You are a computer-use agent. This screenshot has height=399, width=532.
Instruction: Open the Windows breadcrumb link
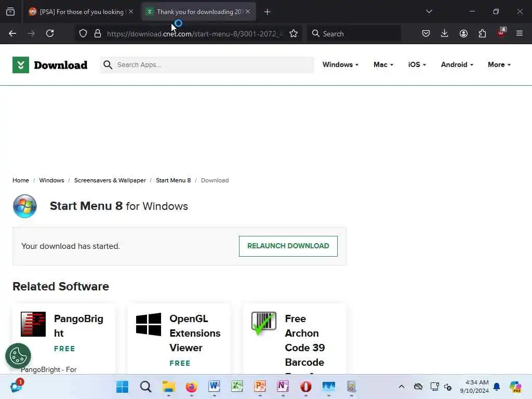(51, 180)
